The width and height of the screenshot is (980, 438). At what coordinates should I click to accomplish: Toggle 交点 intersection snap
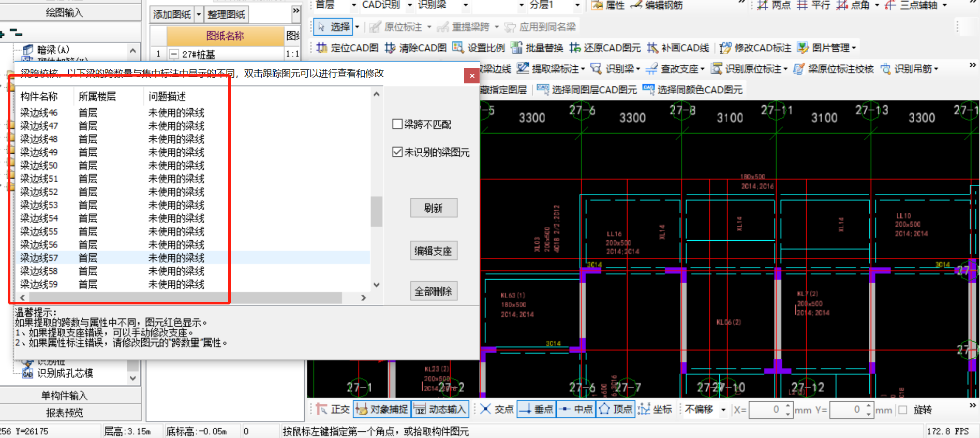click(496, 409)
